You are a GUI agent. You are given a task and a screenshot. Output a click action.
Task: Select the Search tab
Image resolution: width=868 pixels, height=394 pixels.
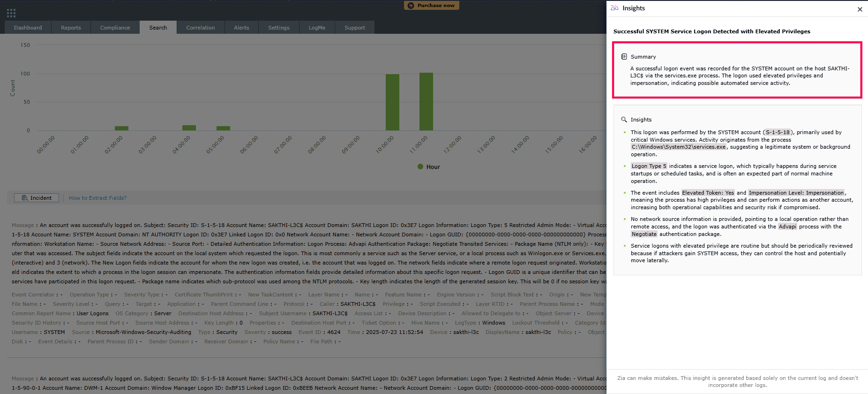[x=158, y=28]
